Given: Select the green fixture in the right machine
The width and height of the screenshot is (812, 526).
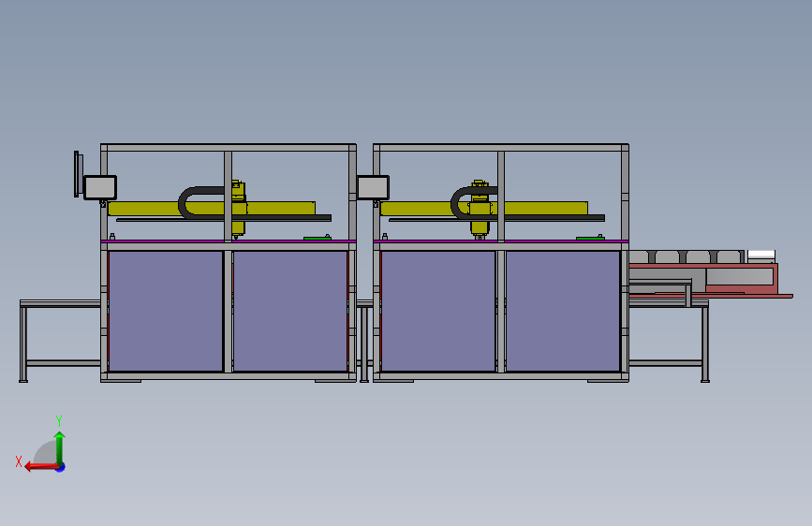Looking at the screenshot, I should [590, 238].
